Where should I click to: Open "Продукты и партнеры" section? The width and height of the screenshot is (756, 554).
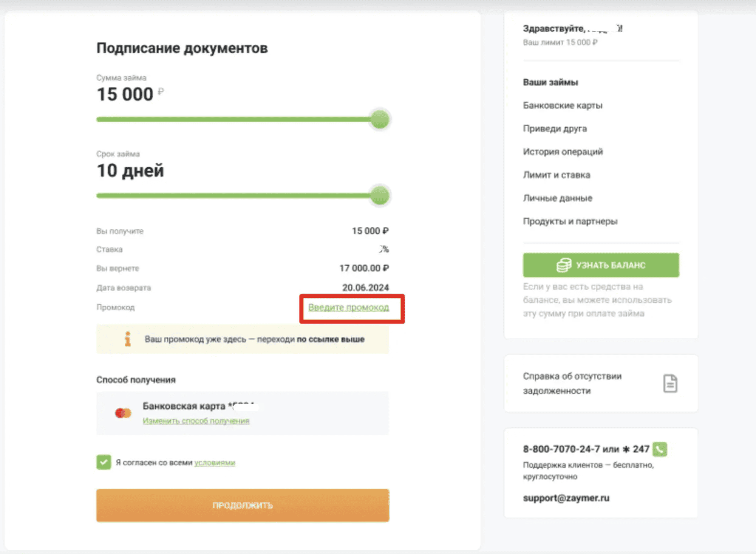570,221
